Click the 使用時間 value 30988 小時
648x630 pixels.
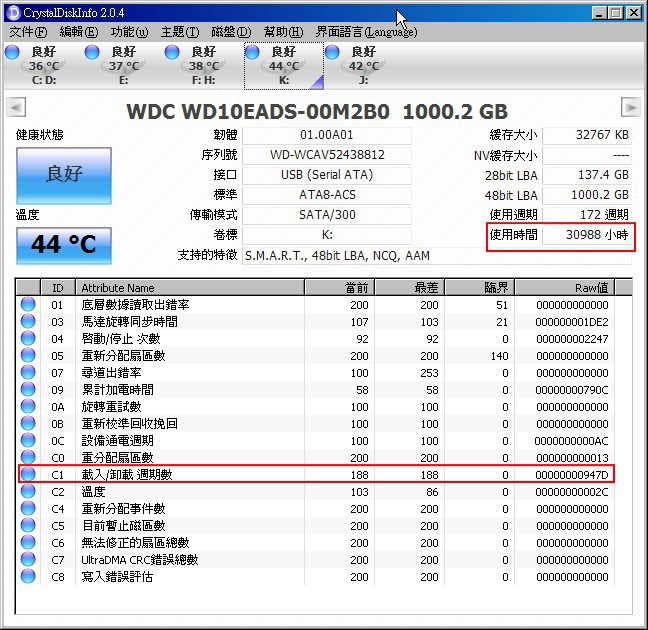point(587,235)
